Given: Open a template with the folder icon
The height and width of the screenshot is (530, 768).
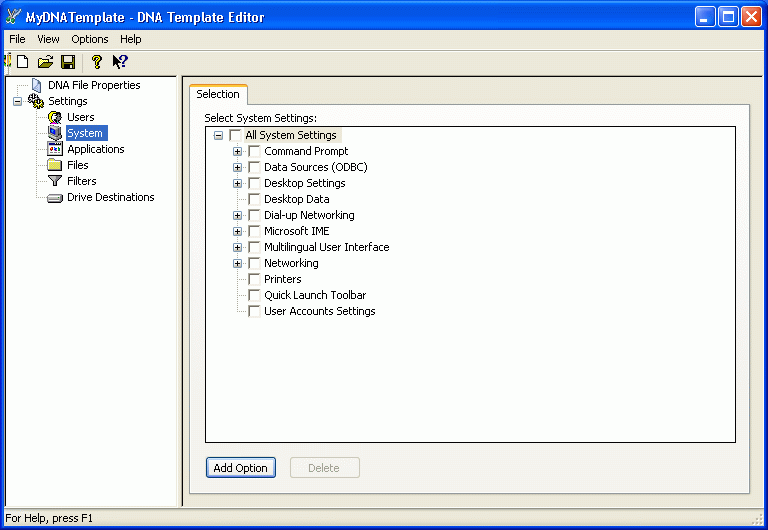Looking at the screenshot, I should [x=46, y=62].
